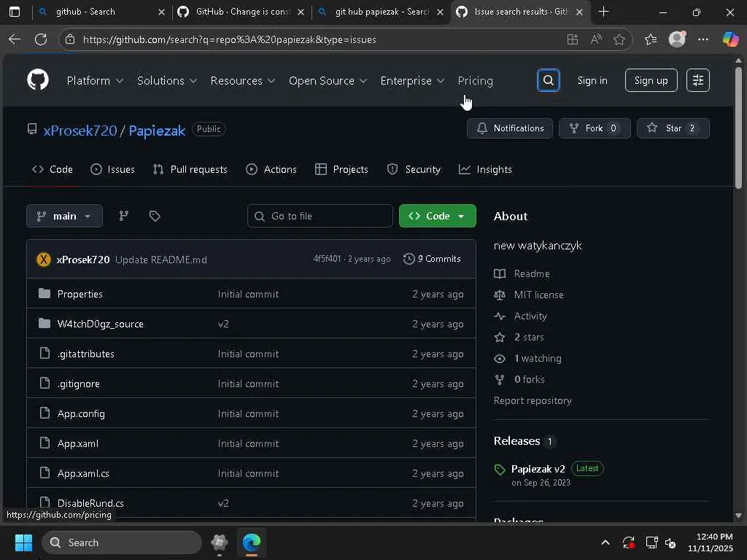
Task: Click the tags icon beside branches
Action: tap(155, 216)
